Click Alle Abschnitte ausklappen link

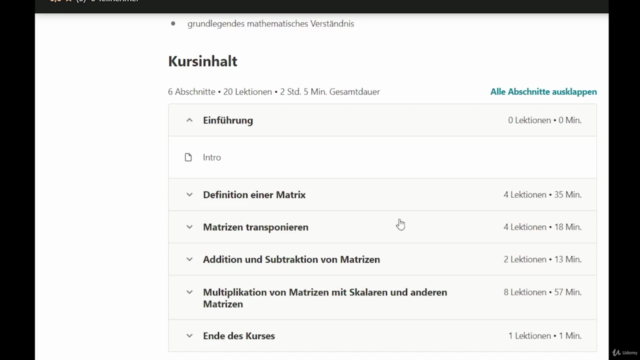coord(543,92)
